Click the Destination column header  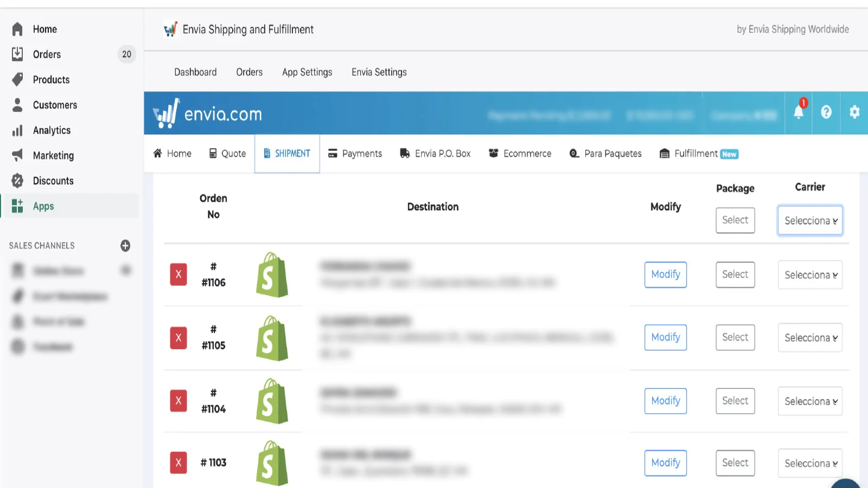433,207
